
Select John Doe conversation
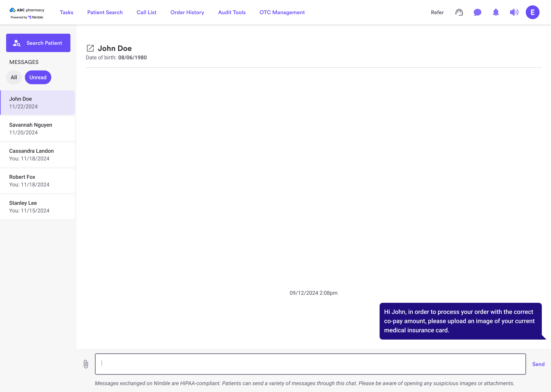coord(37,103)
